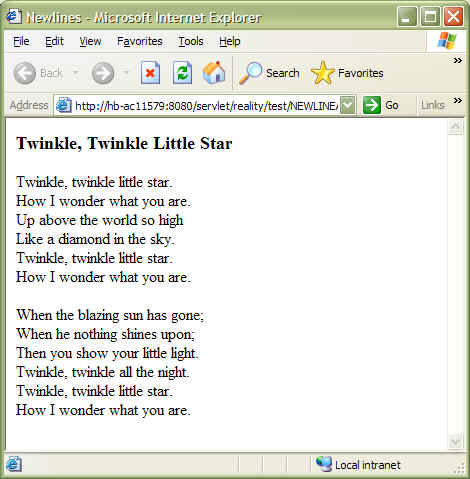Open Favorites star toolbar button
The image size is (470, 479).
click(x=322, y=73)
